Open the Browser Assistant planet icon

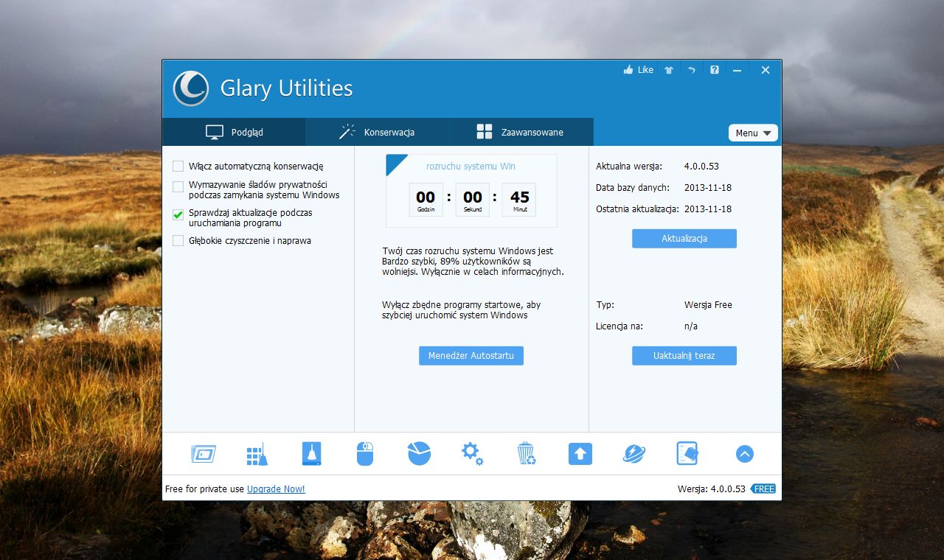pyautogui.click(x=634, y=454)
